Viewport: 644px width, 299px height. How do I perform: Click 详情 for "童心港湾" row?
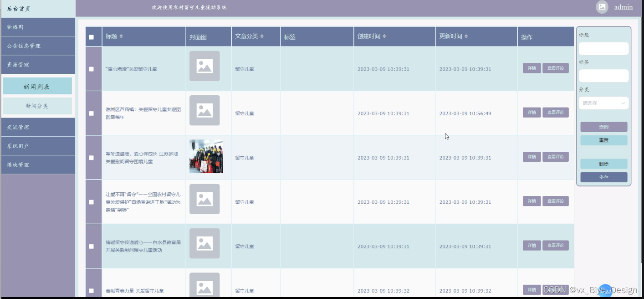click(532, 68)
